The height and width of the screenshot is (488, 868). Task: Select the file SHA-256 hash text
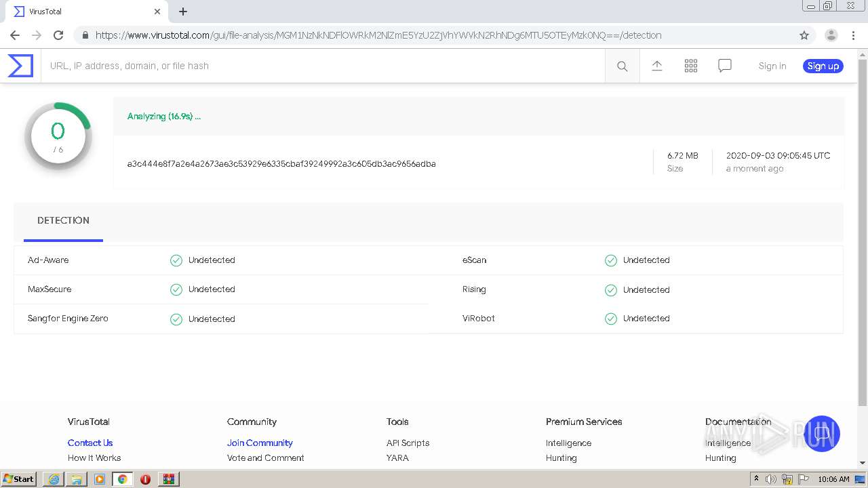(x=281, y=164)
